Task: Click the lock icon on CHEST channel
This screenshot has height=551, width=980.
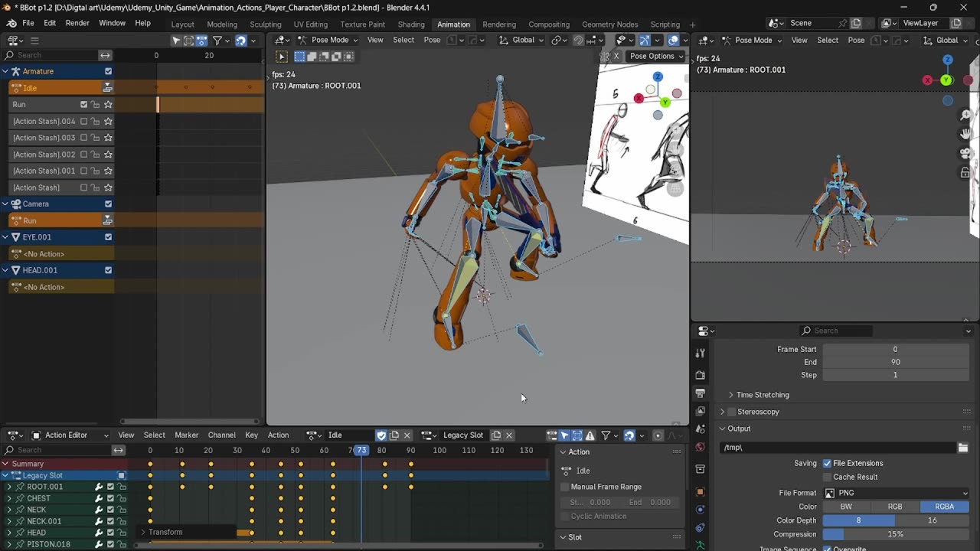Action: (121, 498)
